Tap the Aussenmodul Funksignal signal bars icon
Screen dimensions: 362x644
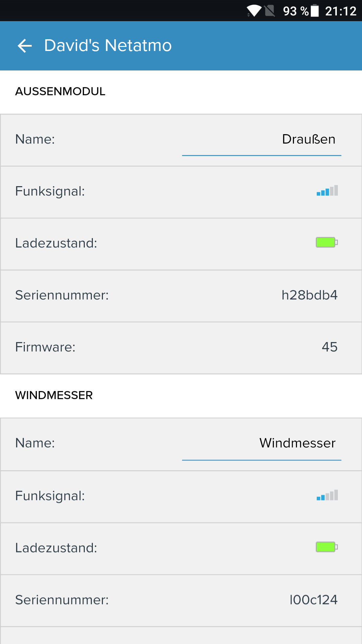point(327,191)
